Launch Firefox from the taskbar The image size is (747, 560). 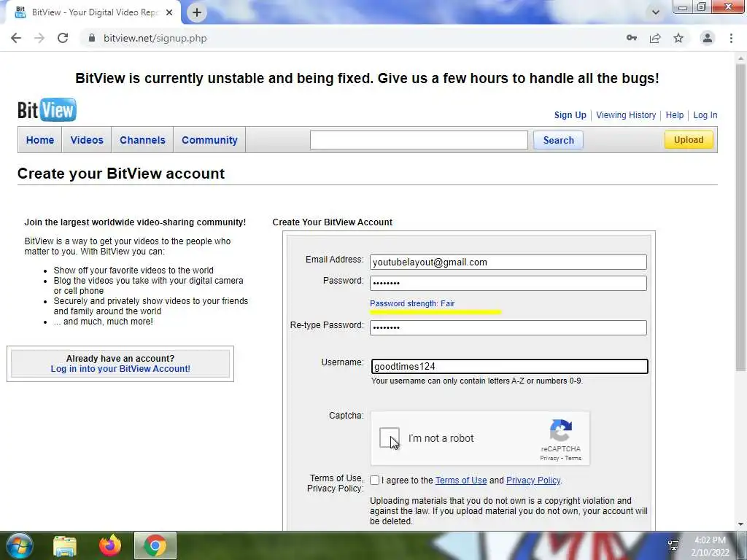[x=110, y=545]
